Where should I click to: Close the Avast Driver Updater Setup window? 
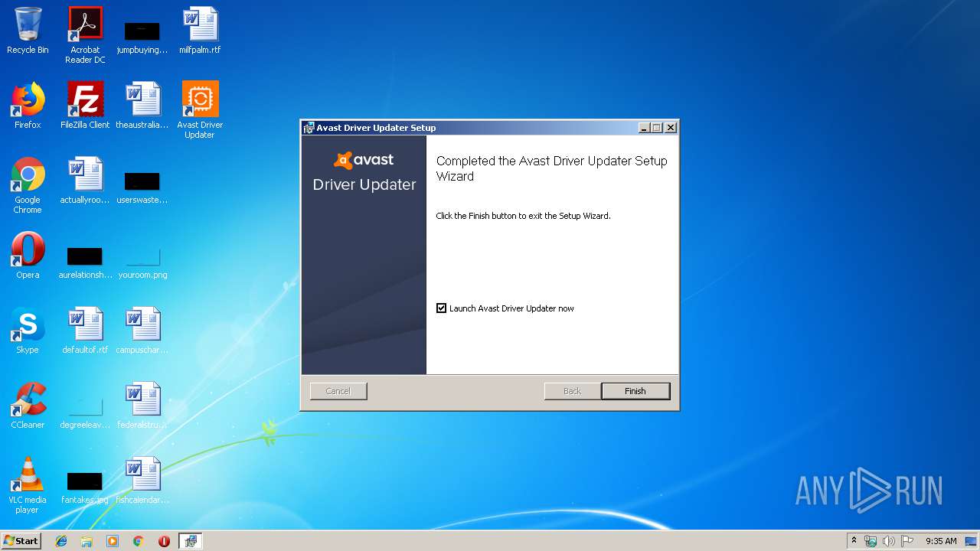click(671, 128)
